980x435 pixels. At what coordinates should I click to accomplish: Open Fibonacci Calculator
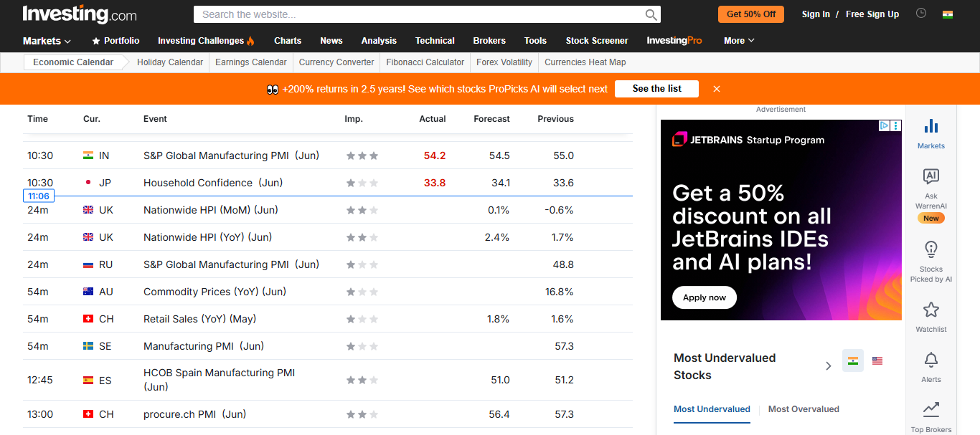[425, 62]
